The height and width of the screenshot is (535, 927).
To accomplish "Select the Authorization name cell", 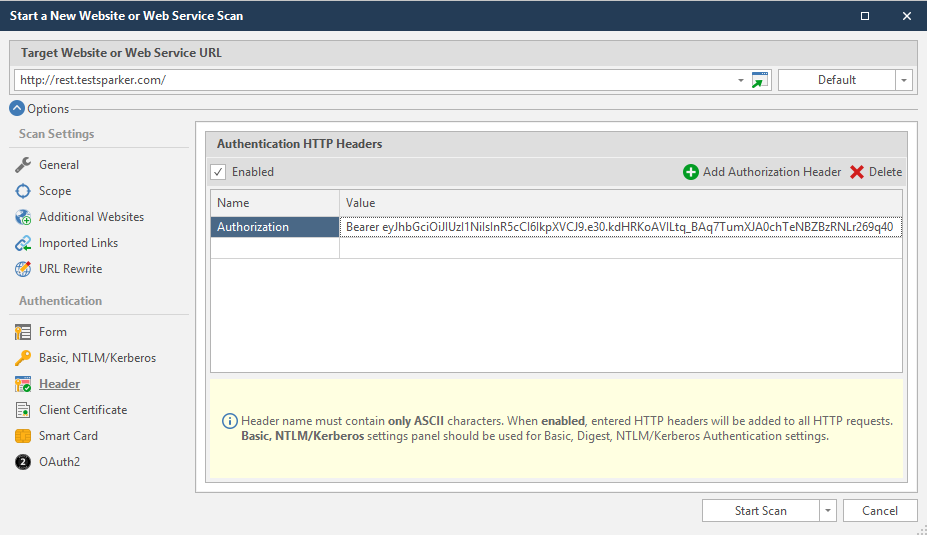I will point(275,227).
